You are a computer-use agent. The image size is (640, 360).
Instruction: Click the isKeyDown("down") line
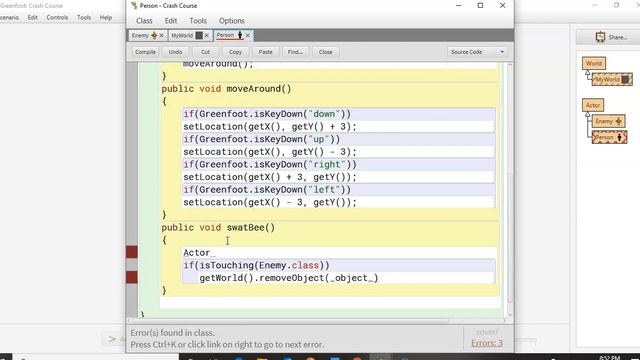339,114
